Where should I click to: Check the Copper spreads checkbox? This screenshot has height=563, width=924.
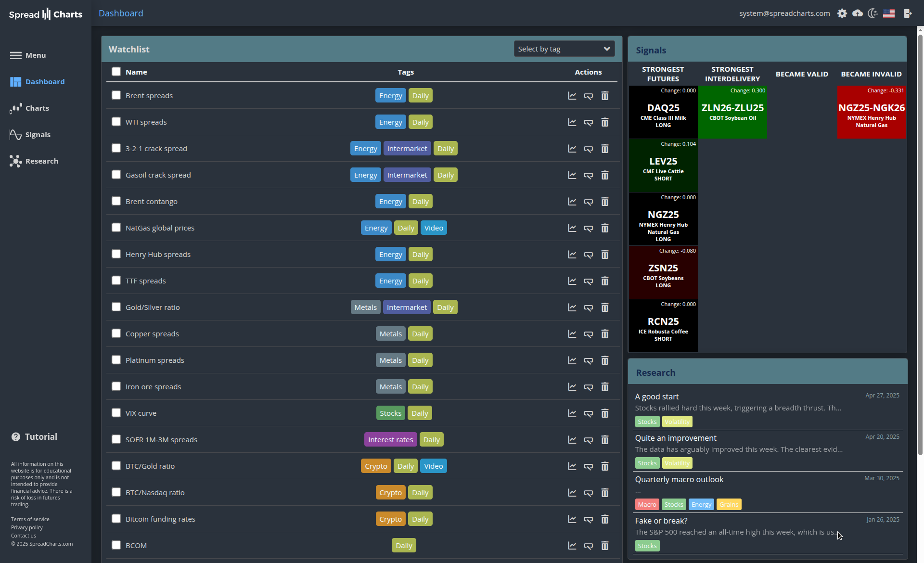pos(116,333)
